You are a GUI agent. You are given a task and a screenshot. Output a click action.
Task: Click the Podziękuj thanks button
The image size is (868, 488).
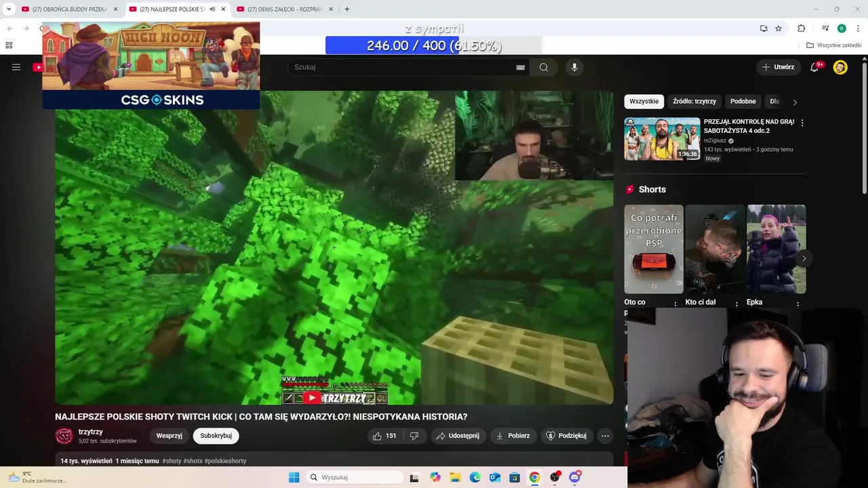coord(566,436)
